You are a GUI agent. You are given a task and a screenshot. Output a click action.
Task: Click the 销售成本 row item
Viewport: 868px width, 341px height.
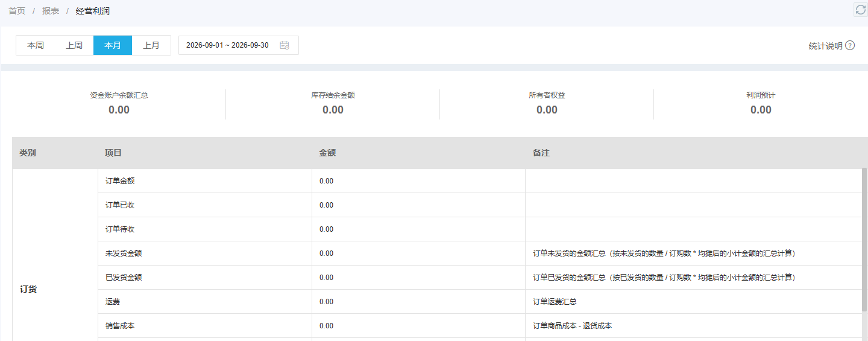120,326
